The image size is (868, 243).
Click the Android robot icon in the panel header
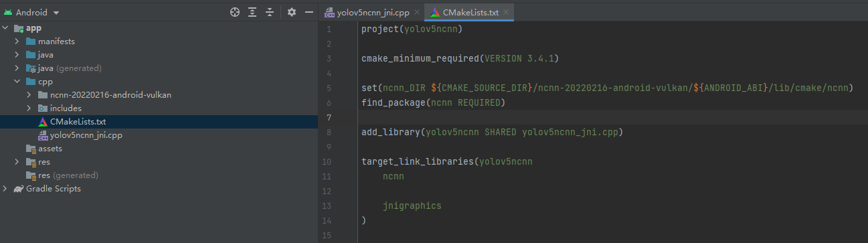(x=8, y=13)
